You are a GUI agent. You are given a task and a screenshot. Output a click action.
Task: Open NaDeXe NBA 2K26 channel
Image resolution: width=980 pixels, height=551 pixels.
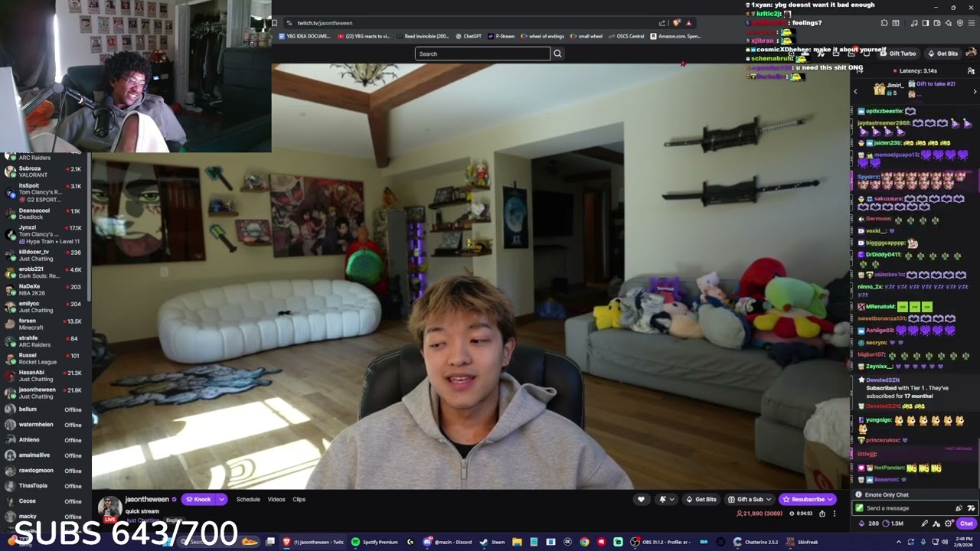coord(45,289)
